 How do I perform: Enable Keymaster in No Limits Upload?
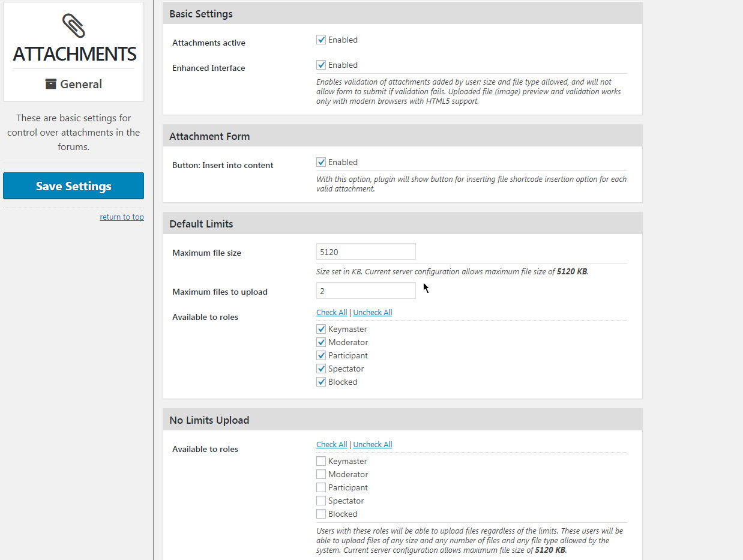(321, 461)
